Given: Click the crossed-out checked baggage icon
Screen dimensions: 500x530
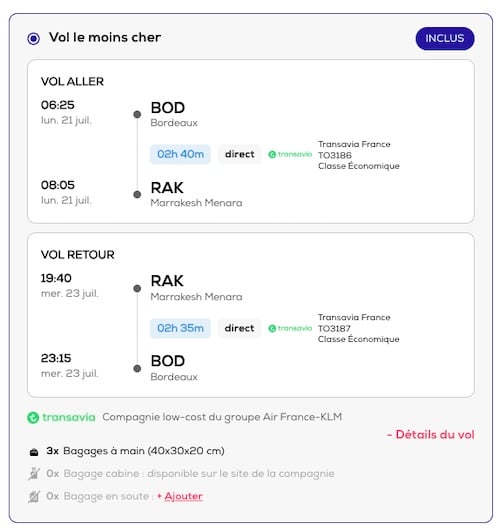Looking at the screenshot, I should click(x=34, y=496).
